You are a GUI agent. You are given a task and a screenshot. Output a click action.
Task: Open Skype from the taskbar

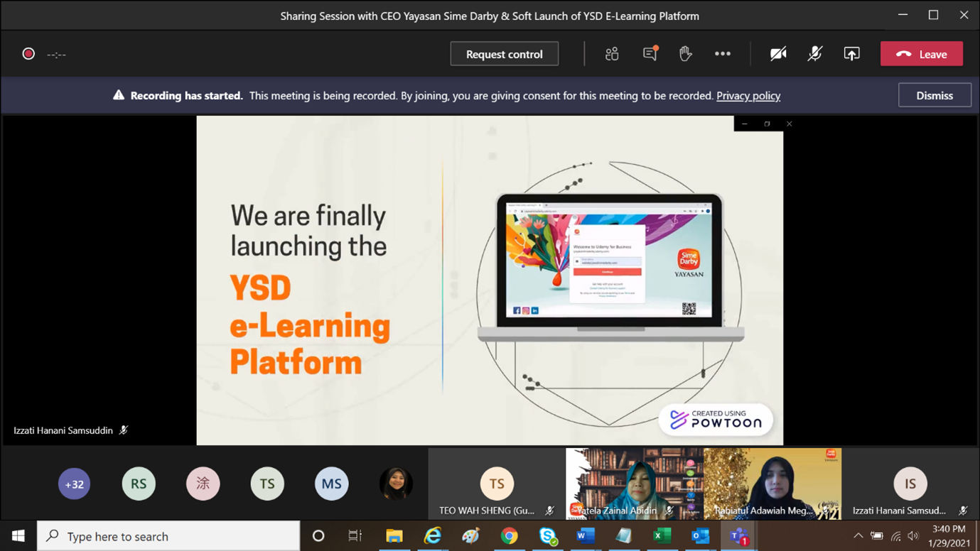[x=547, y=536]
